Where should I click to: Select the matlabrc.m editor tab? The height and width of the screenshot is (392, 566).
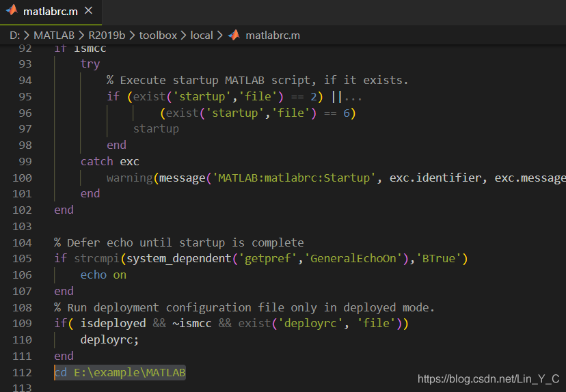tap(51, 12)
